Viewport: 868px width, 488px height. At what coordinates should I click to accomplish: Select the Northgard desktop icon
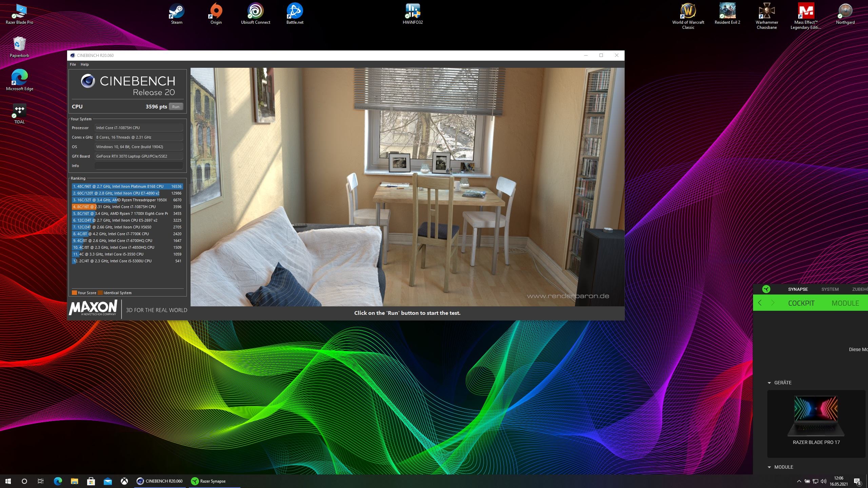click(845, 14)
